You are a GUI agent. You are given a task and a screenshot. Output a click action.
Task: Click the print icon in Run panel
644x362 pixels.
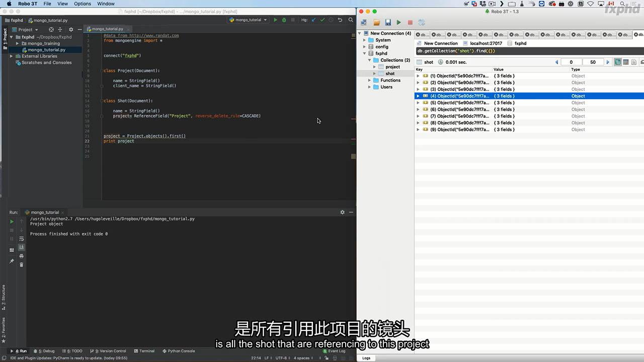pyautogui.click(x=22, y=256)
